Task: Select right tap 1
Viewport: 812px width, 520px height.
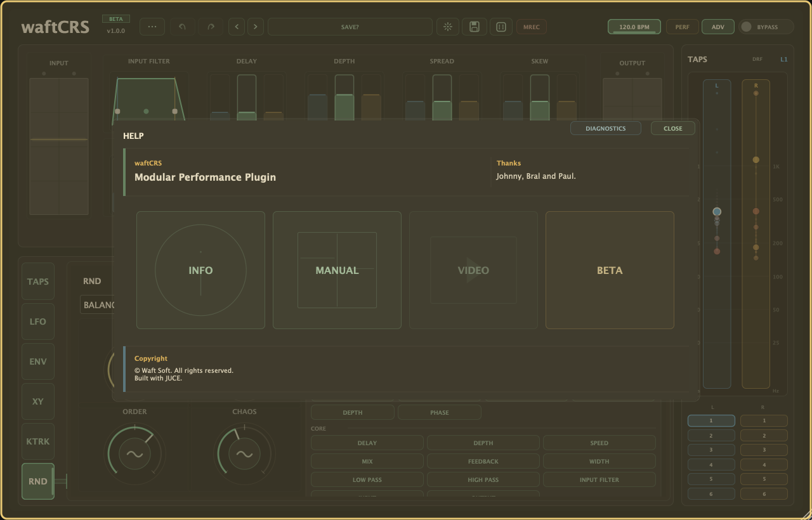Action: coord(764,420)
